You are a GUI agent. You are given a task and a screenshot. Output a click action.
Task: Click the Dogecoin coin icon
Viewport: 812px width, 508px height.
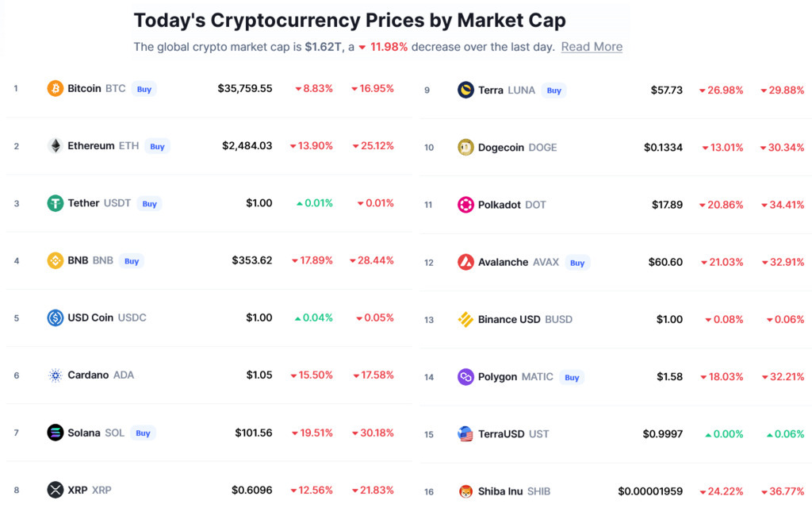[465, 147]
